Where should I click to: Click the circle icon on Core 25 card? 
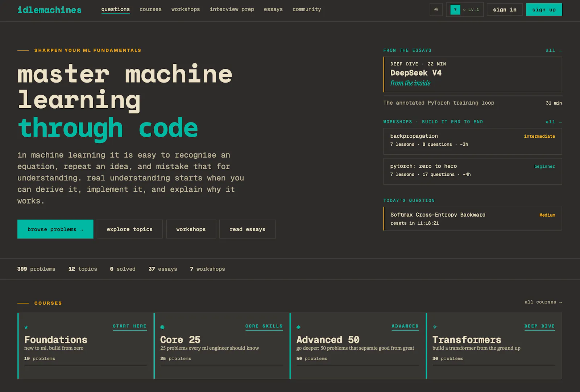(x=162, y=327)
